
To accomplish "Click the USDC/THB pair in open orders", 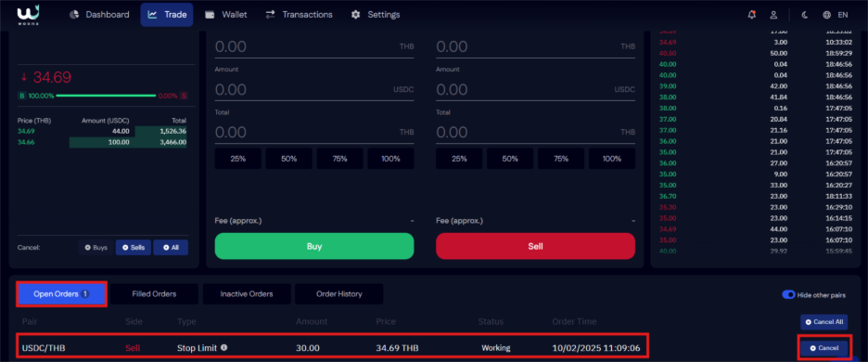I will point(43,348).
